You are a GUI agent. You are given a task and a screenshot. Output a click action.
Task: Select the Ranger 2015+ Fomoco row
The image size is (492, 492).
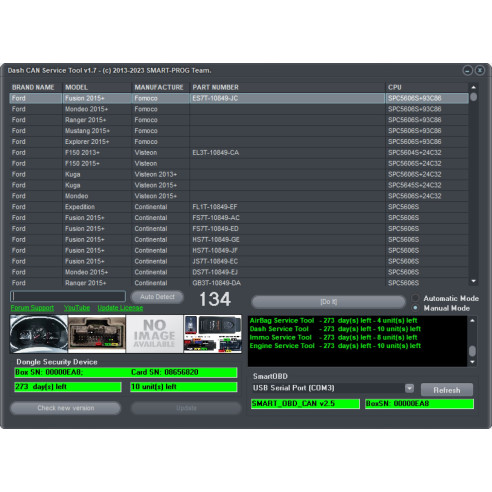239,120
